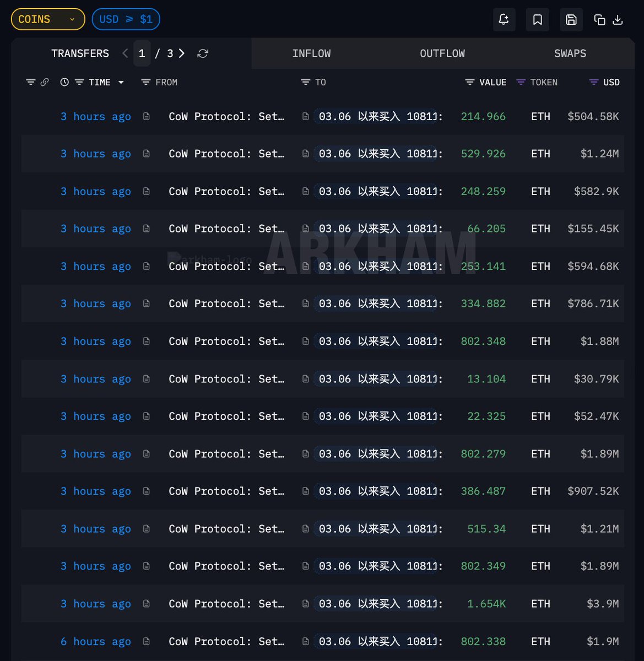The width and height of the screenshot is (644, 661).
Task: Click the $1.88M USD amount
Action: pos(599,341)
